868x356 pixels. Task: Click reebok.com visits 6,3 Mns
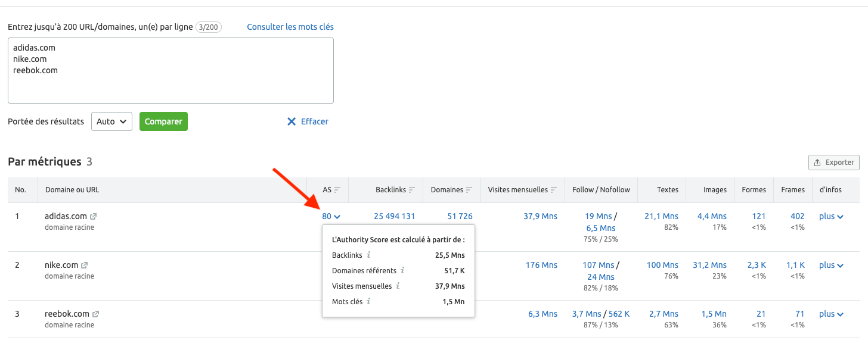click(542, 314)
